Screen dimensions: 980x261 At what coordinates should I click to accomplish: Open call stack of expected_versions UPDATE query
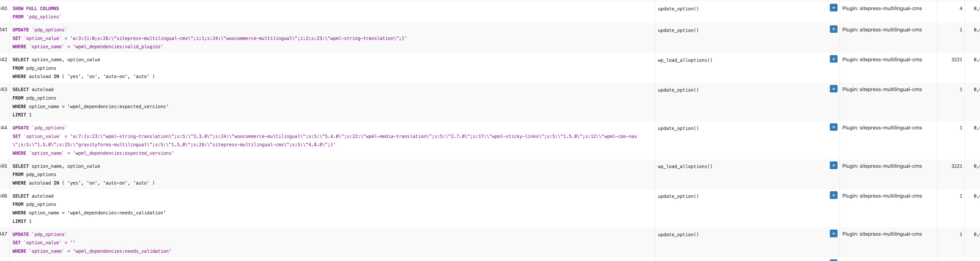833,127
